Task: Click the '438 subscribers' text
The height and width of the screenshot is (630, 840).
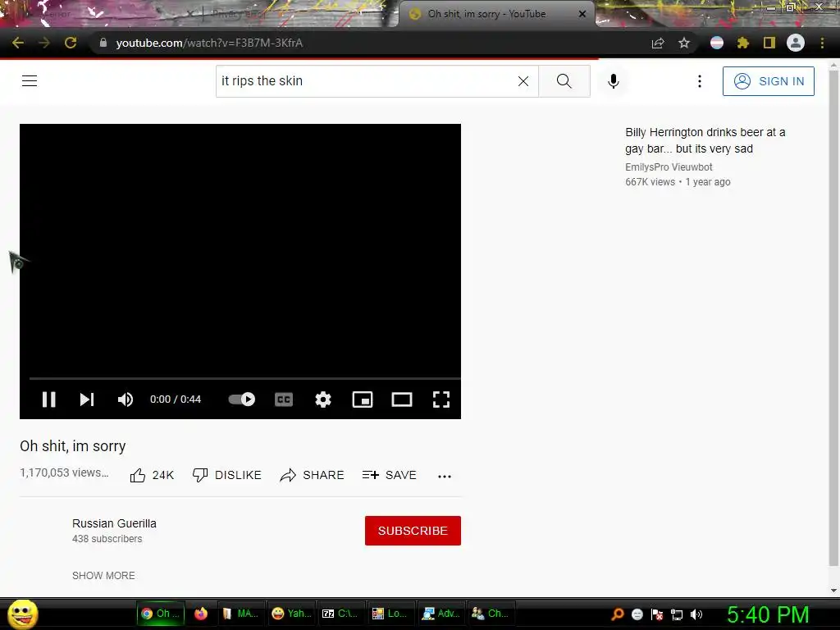Action: click(x=107, y=539)
